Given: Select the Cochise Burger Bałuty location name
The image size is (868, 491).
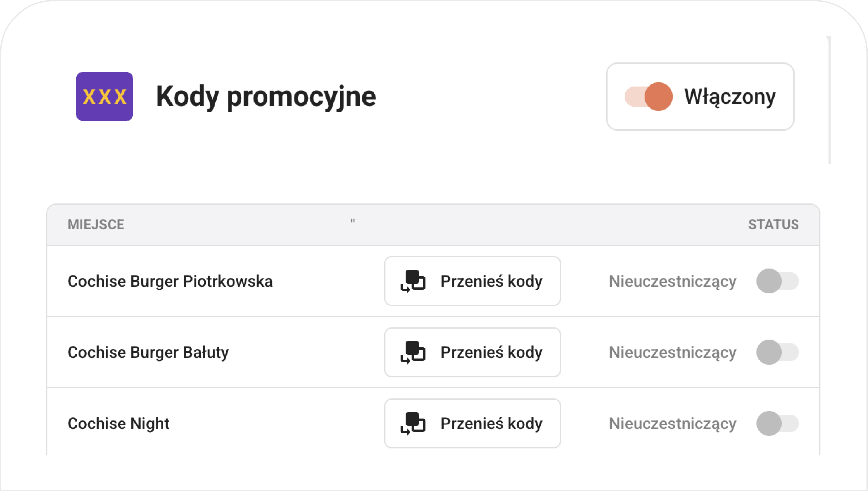Looking at the screenshot, I should pyautogui.click(x=148, y=352).
